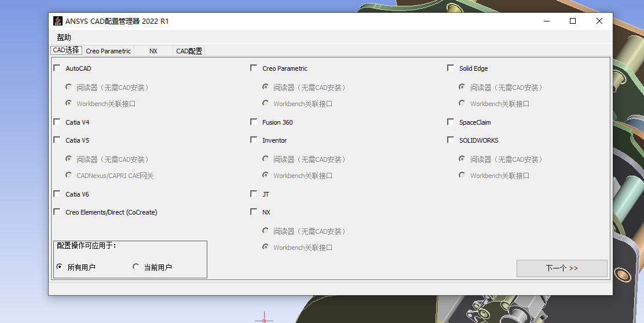Select 阅读器 radio under Solid Edge
The height and width of the screenshot is (323, 644).
[x=462, y=87]
